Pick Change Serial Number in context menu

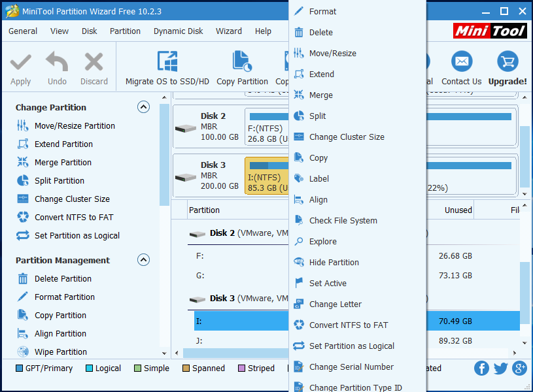point(358,367)
